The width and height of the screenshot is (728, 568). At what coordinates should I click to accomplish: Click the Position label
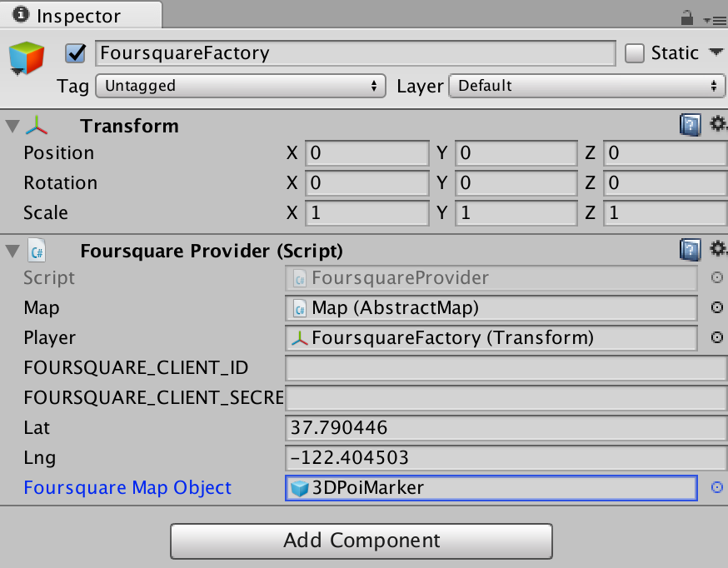pyautogui.click(x=58, y=153)
